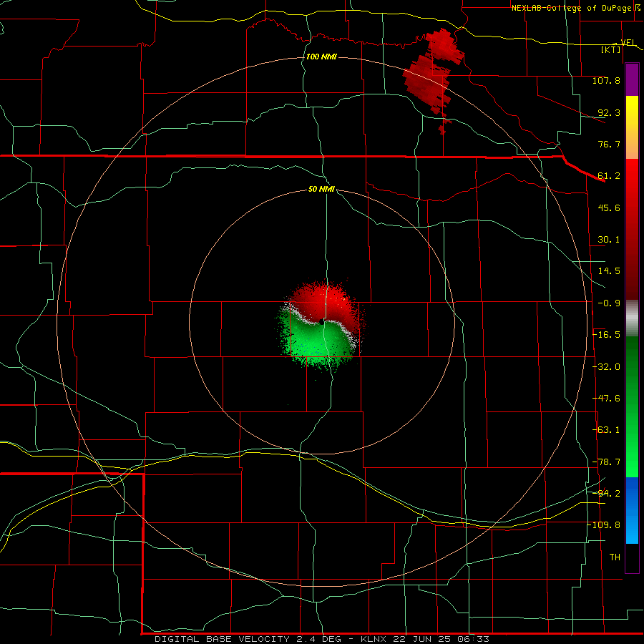
Task: Click the blue segment of the velocity color bar
Action: point(632,510)
